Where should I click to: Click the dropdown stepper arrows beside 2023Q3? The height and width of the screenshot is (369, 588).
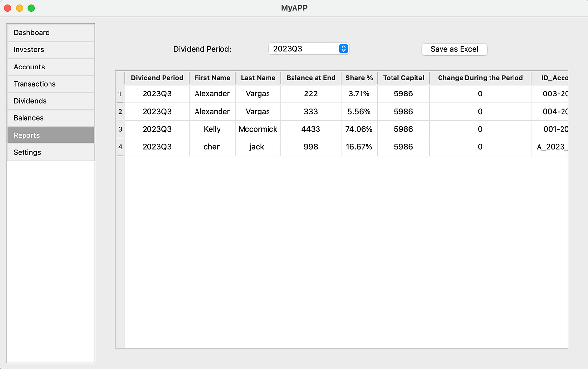pyautogui.click(x=343, y=48)
